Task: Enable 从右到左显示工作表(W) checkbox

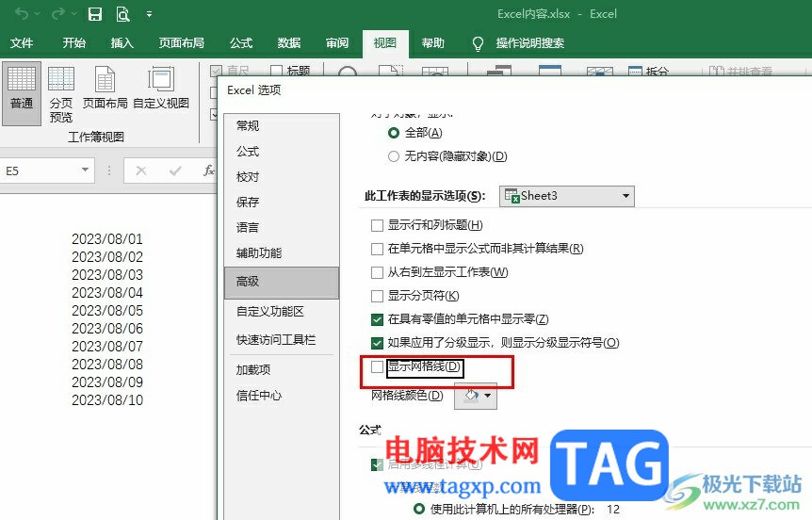Action: (x=377, y=272)
